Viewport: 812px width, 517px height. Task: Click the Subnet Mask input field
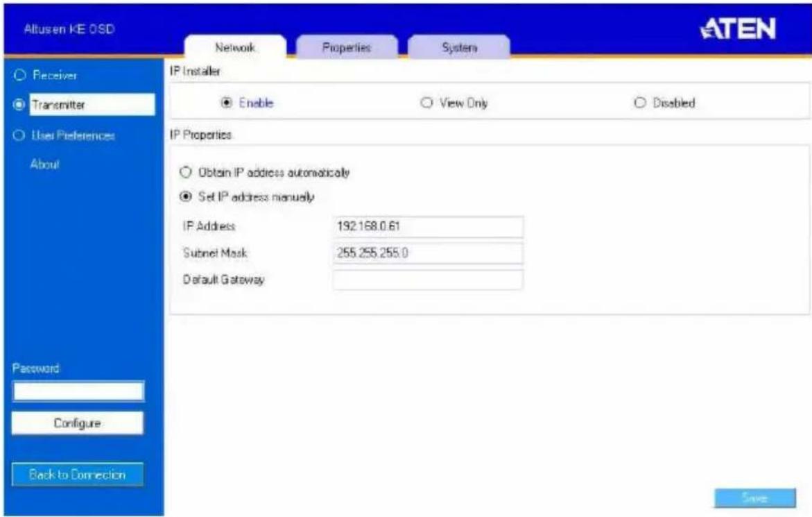[429, 253]
